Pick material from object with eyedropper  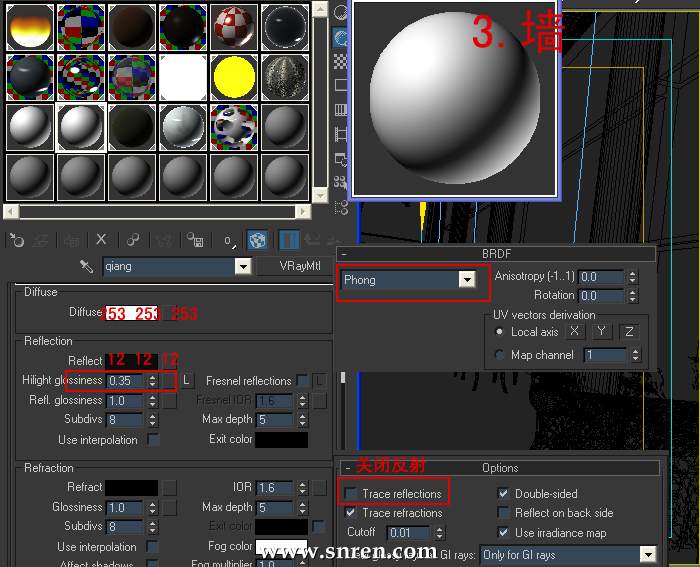pos(86,267)
